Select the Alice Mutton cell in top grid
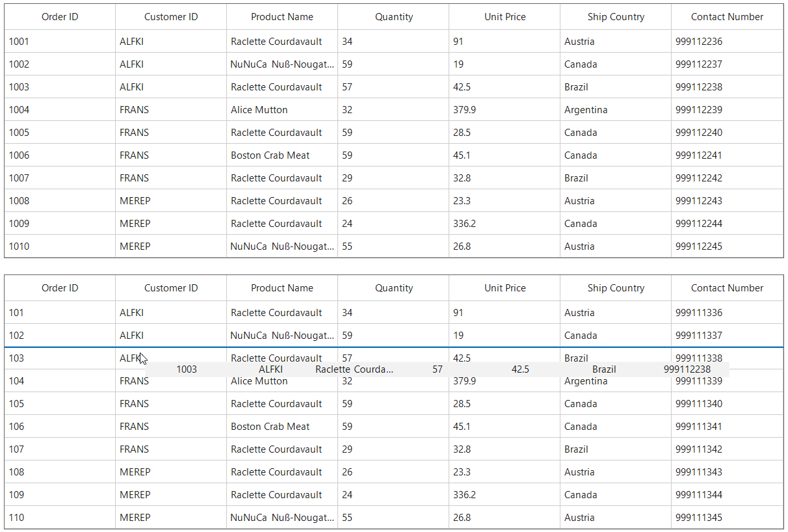Image resolution: width=788 pixels, height=532 pixels. coord(259,109)
